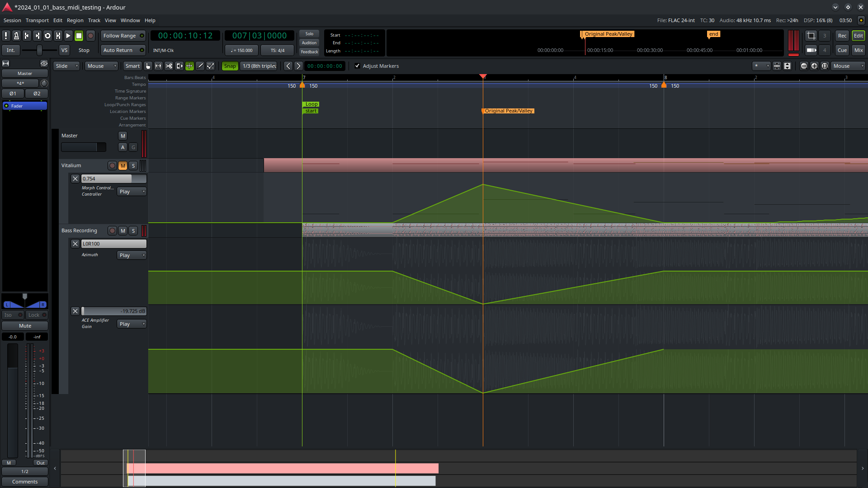Start playback with the Play button
Image resolution: width=868 pixels, height=488 pixels.
(68, 36)
